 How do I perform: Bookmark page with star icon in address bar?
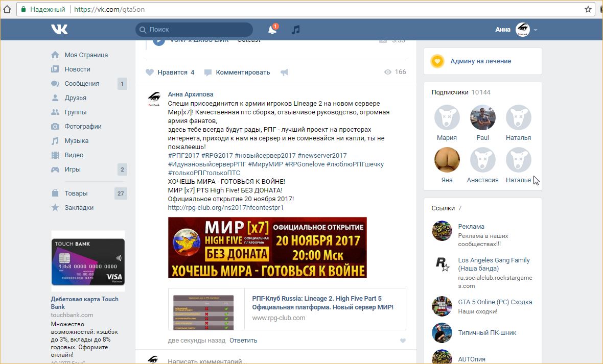tap(588, 9)
